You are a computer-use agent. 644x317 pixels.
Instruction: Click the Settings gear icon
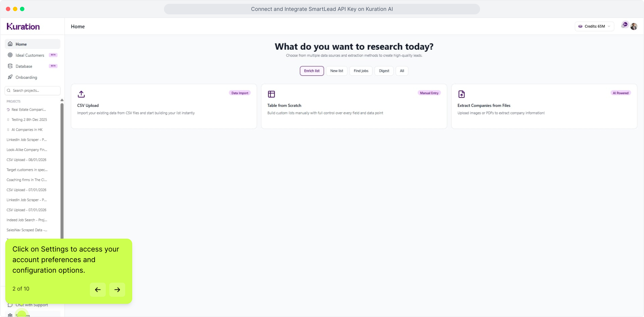pyautogui.click(x=10, y=315)
